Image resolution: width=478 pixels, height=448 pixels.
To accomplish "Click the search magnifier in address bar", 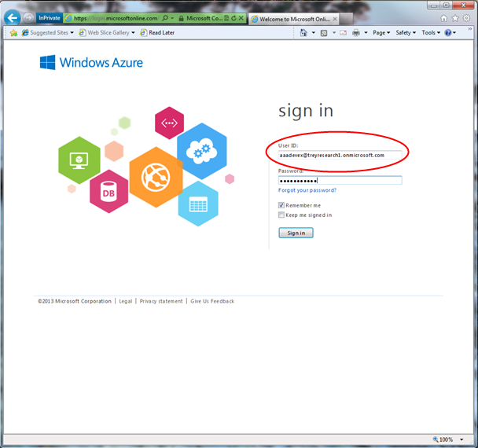I will coord(165,18).
